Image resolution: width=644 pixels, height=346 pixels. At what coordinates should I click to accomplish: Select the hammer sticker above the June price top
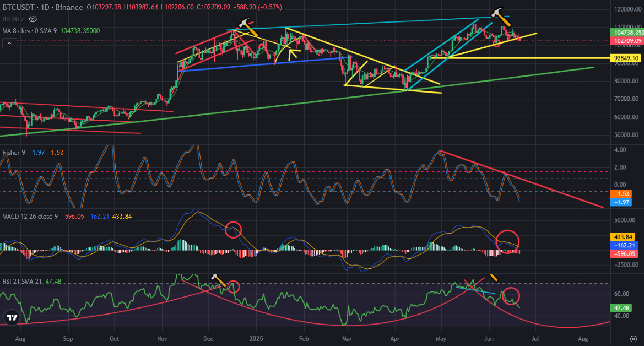[x=501, y=17]
